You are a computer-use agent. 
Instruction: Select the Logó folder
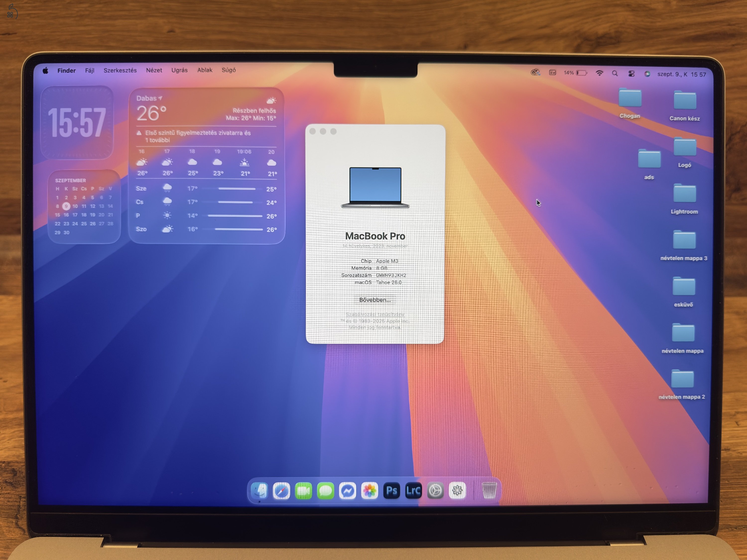(685, 147)
